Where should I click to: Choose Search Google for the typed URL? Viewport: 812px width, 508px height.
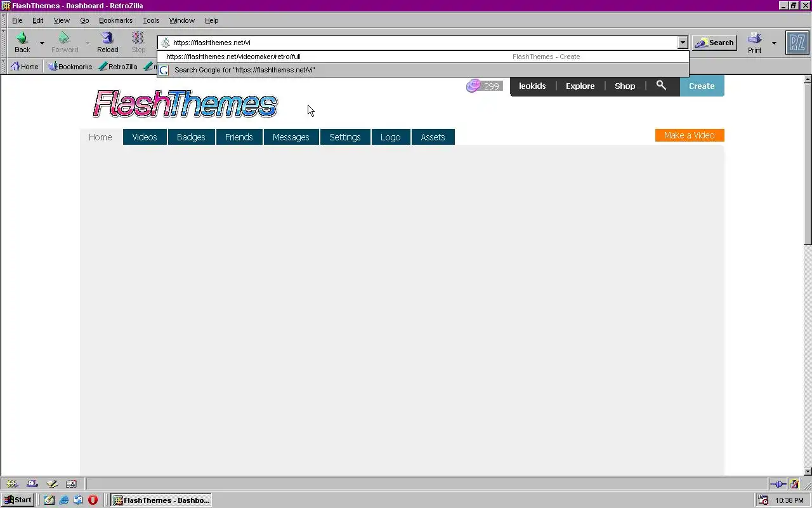[423, 70]
